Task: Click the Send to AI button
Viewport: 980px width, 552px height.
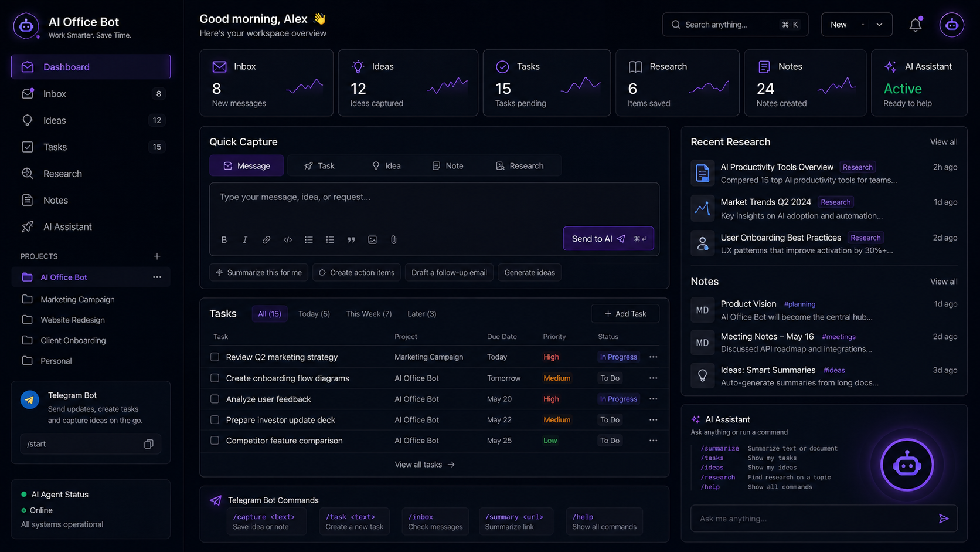Action: coord(608,239)
